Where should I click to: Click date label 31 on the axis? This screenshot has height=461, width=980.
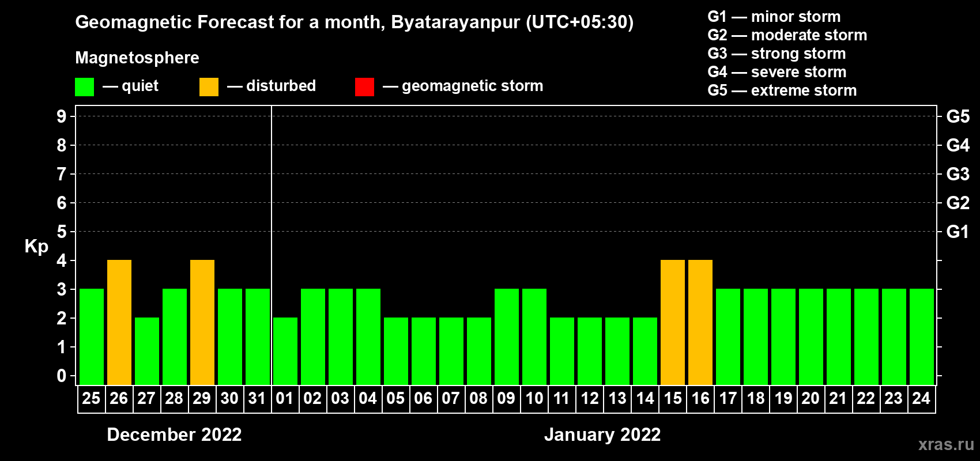point(257,399)
